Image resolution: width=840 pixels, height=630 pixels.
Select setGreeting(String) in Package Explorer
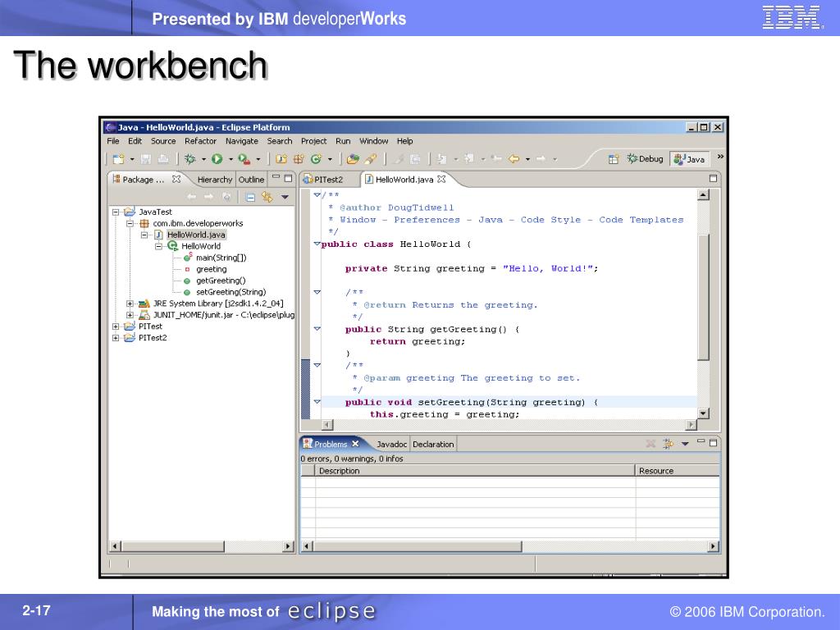pos(231,292)
